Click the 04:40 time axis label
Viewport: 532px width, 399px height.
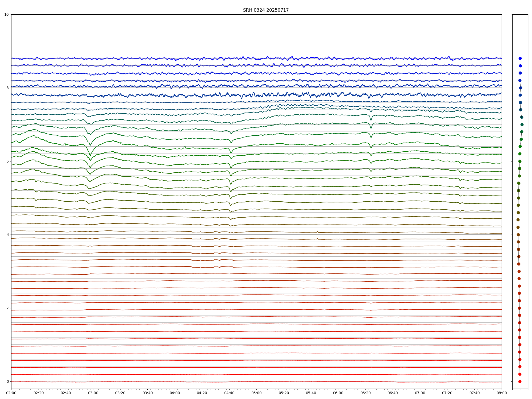(x=229, y=393)
